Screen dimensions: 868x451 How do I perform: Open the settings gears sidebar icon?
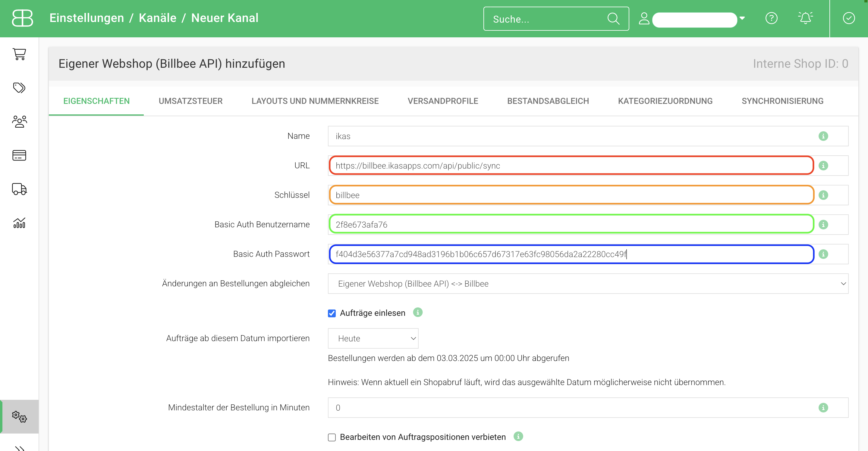tap(19, 416)
